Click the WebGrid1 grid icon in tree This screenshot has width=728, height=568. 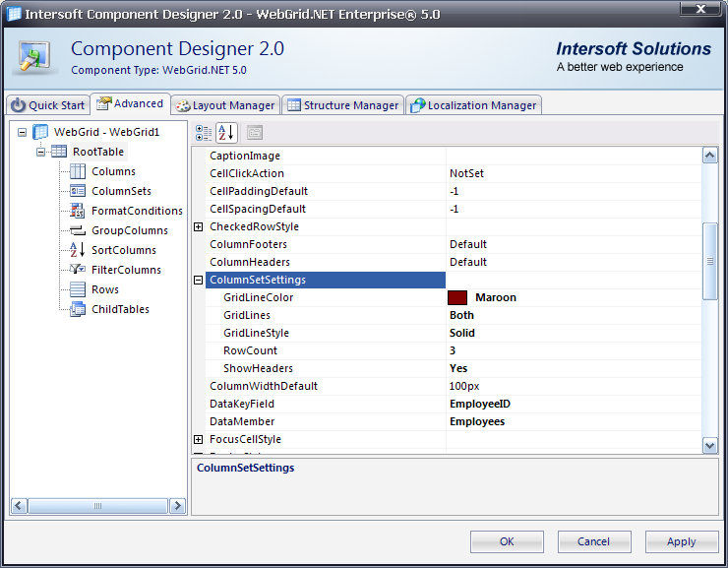(40, 132)
